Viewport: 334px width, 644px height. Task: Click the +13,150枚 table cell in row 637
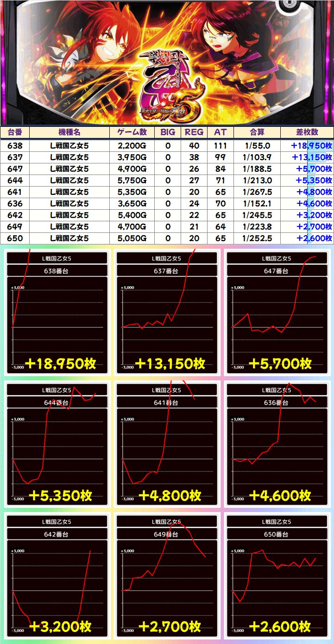coord(307,157)
